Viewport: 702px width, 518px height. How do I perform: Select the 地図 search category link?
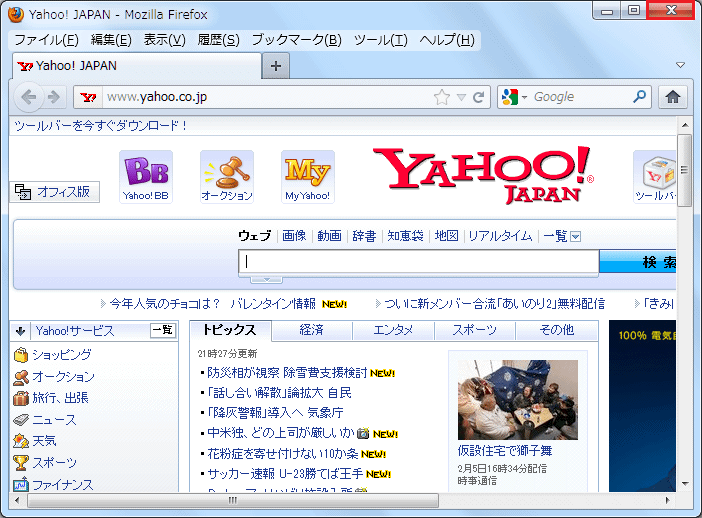click(446, 235)
